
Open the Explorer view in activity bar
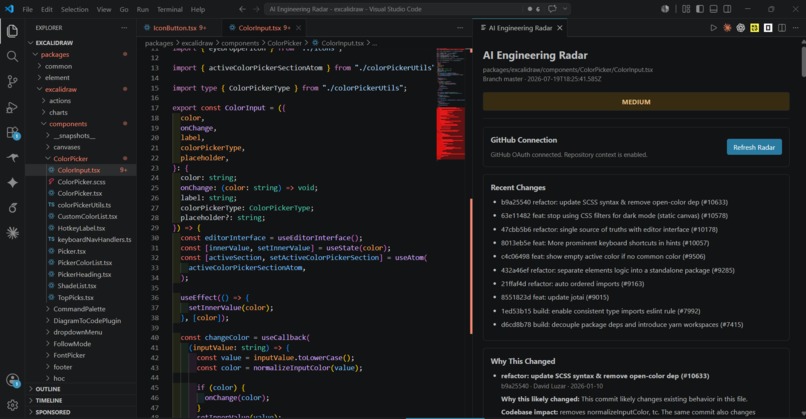click(12, 31)
